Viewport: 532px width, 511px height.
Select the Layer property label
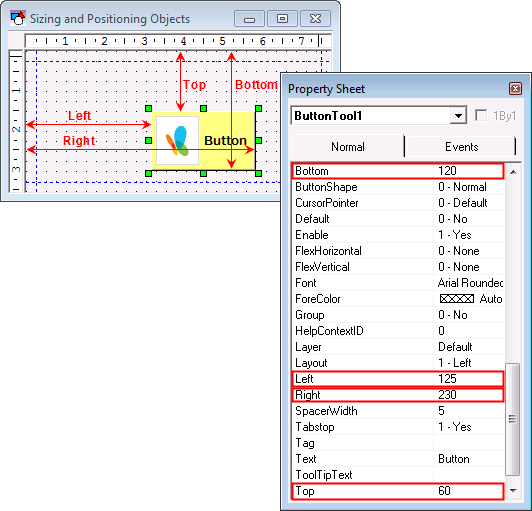point(308,347)
